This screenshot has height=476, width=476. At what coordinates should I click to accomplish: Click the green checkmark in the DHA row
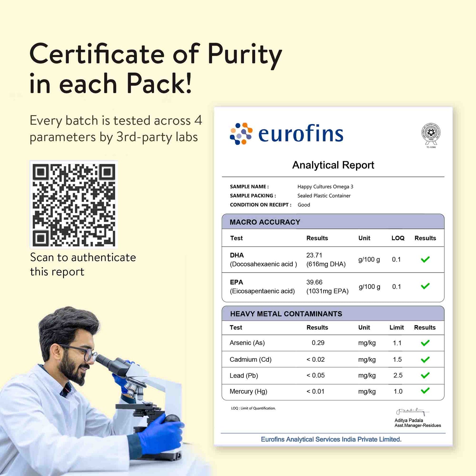pyautogui.click(x=425, y=259)
